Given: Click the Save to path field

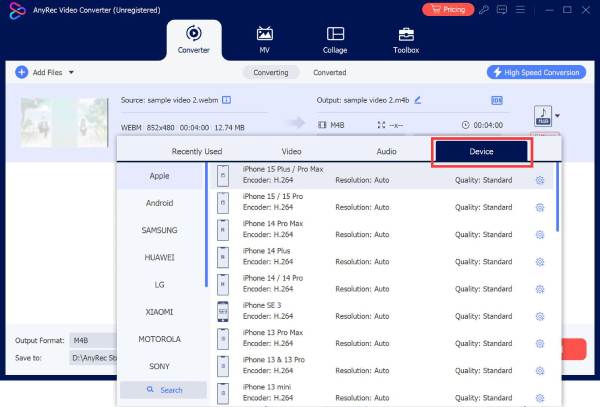Looking at the screenshot, I should click(x=94, y=358).
